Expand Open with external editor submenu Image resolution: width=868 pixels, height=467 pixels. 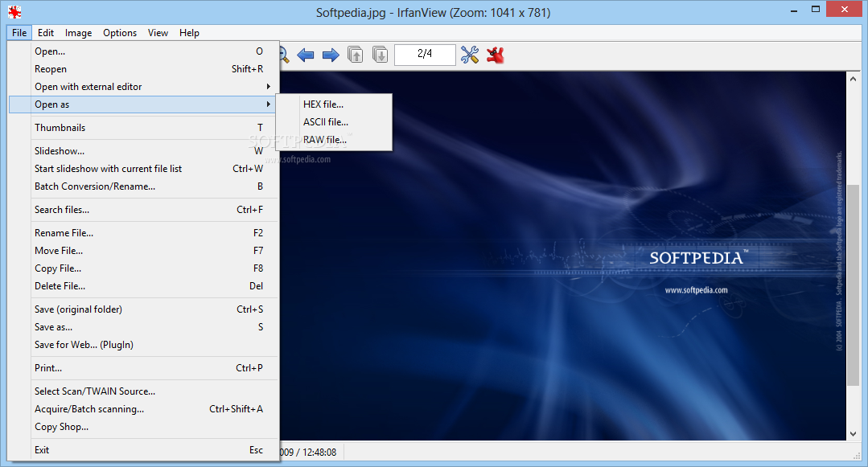pyautogui.click(x=143, y=87)
